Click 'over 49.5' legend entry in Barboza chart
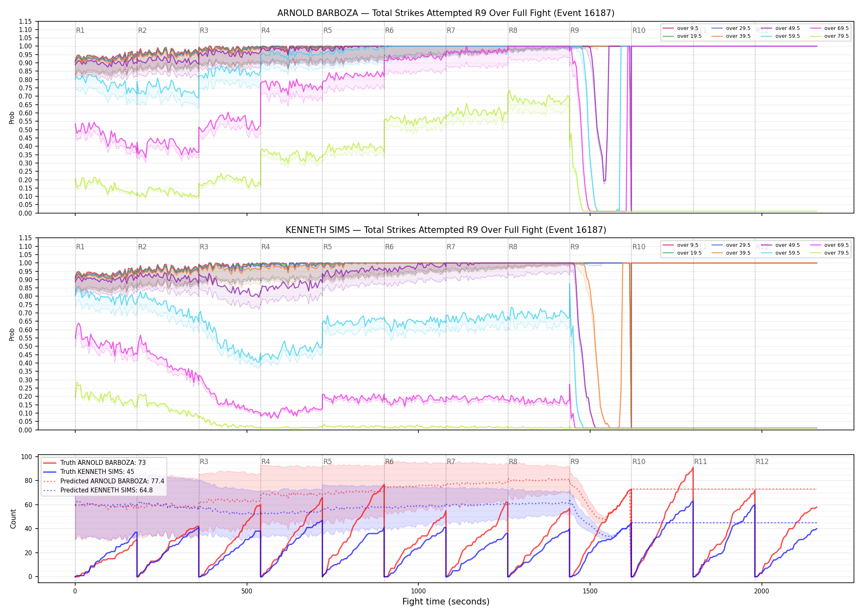This screenshot has width=863, height=616. coord(780,28)
